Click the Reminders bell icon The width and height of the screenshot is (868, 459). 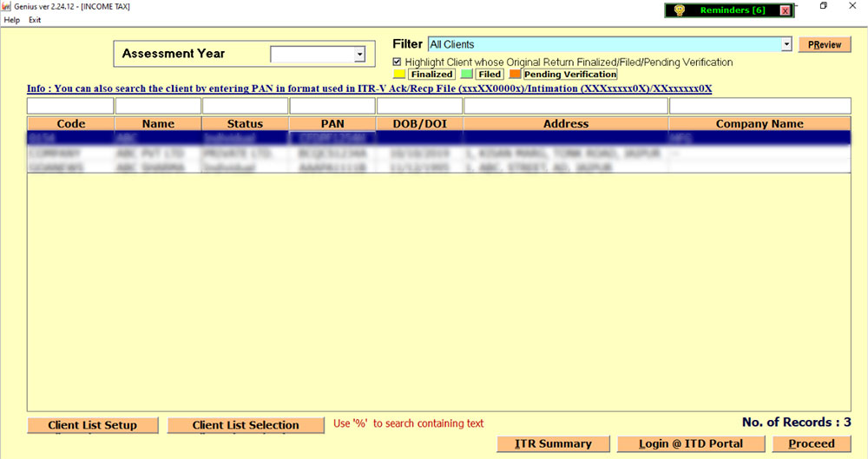coord(680,10)
